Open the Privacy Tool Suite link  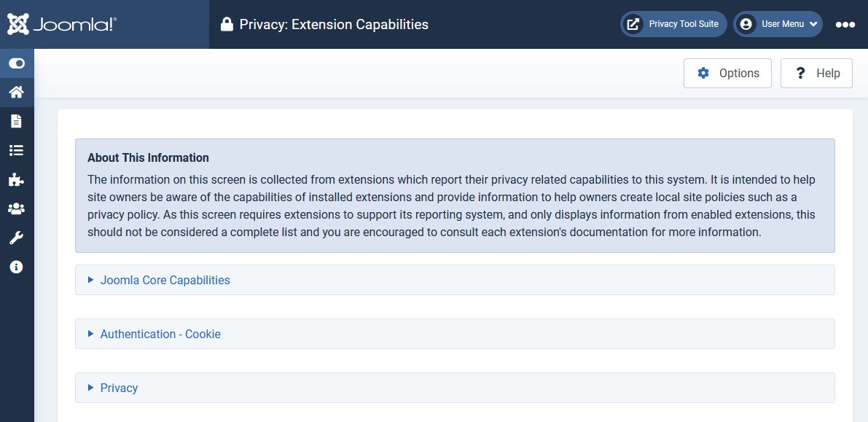673,24
